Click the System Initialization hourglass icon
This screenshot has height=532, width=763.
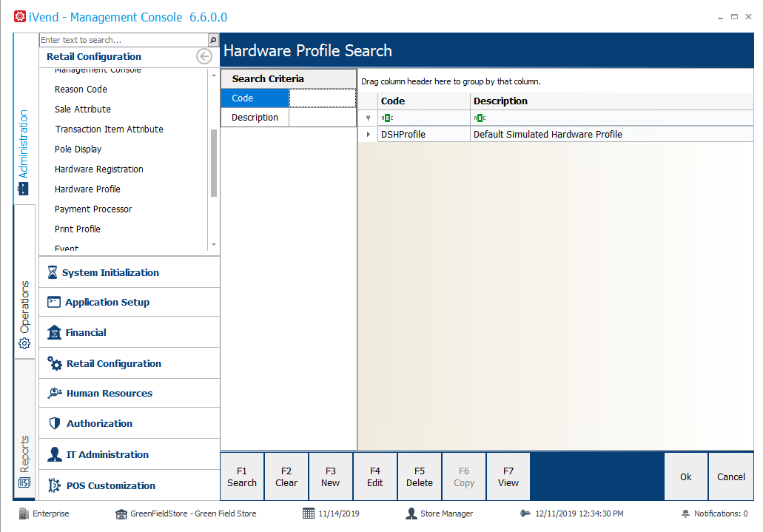tap(53, 272)
